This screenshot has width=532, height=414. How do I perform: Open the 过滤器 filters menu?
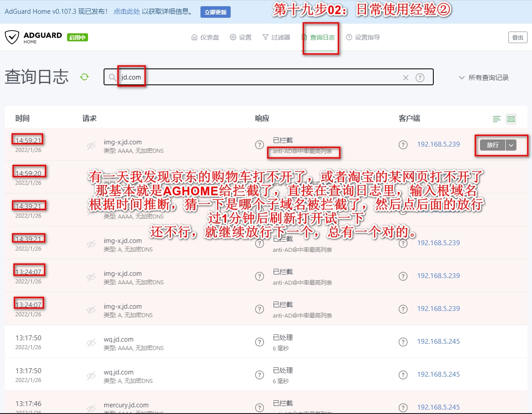coord(276,37)
